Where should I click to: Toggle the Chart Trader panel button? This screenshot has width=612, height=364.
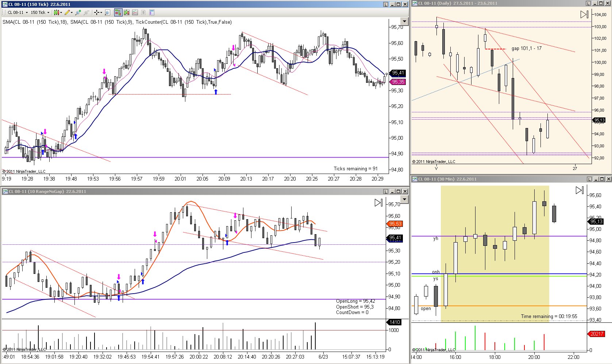[118, 12]
